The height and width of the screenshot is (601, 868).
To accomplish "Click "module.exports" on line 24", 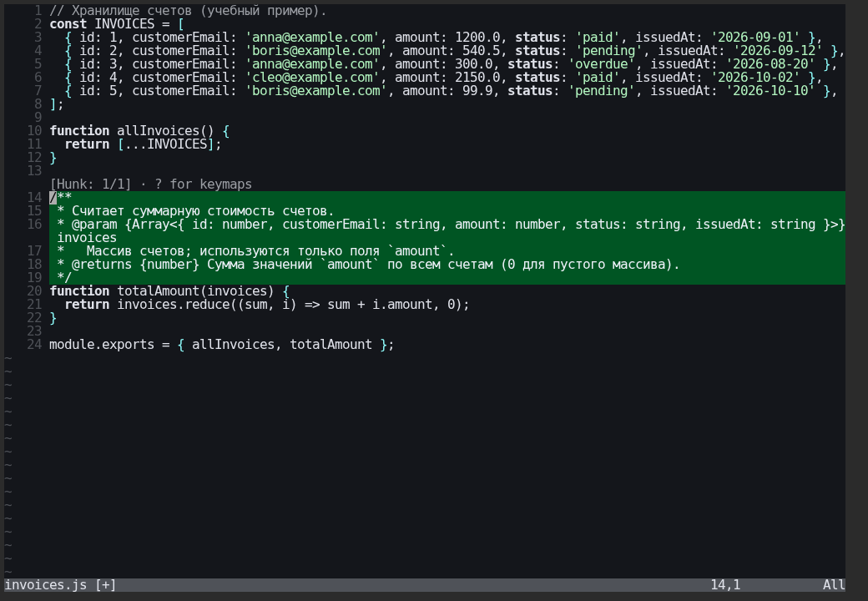I will pos(102,344).
